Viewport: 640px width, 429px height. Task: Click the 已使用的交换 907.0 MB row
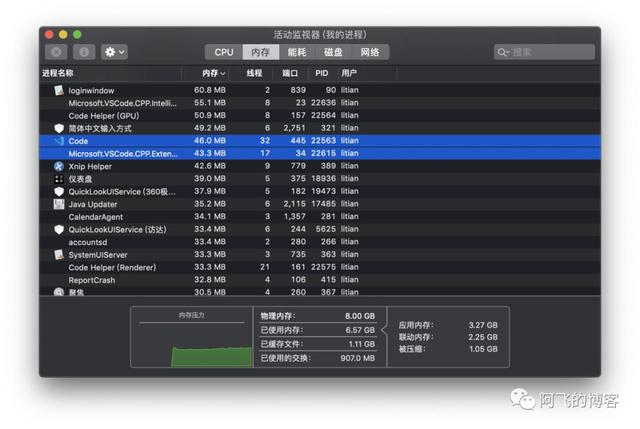tap(318, 358)
